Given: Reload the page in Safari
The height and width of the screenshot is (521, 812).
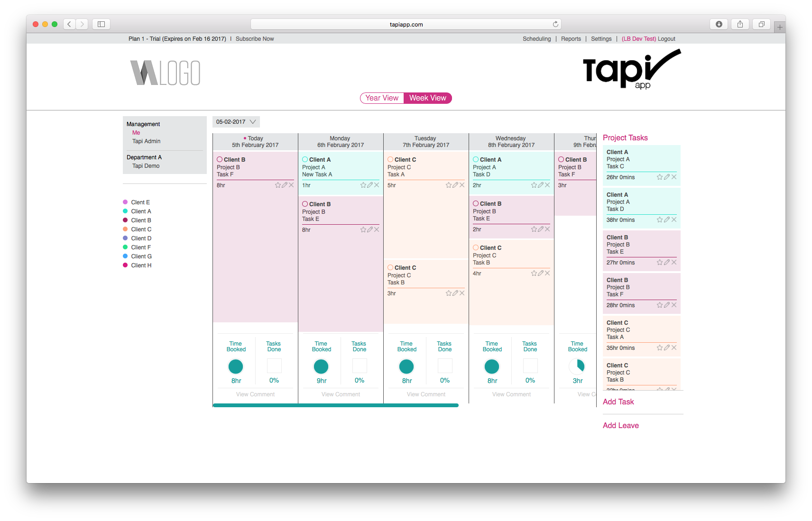Looking at the screenshot, I should click(555, 24).
